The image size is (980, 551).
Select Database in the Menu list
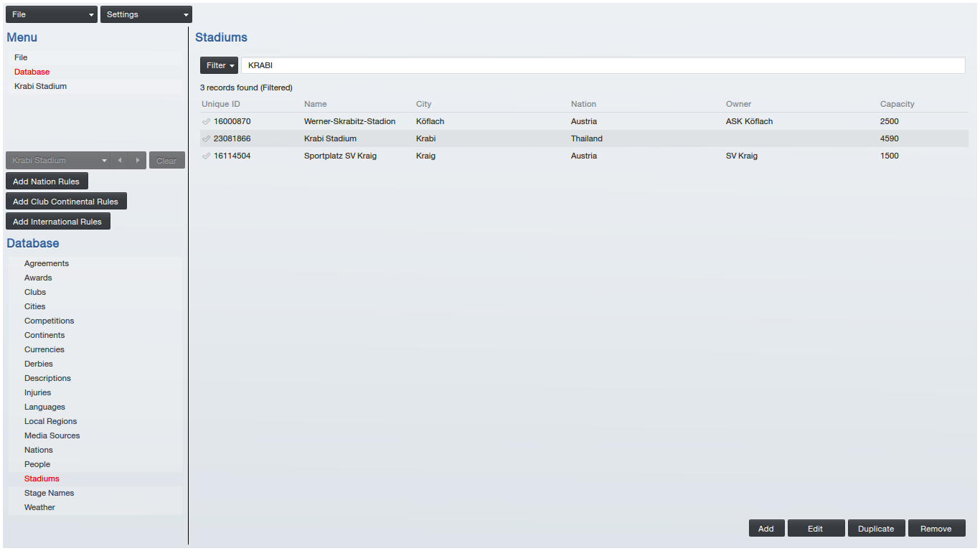(32, 72)
